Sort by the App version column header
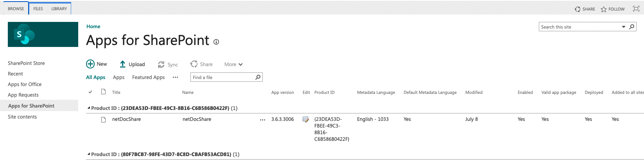644x160 pixels. pos(283,92)
